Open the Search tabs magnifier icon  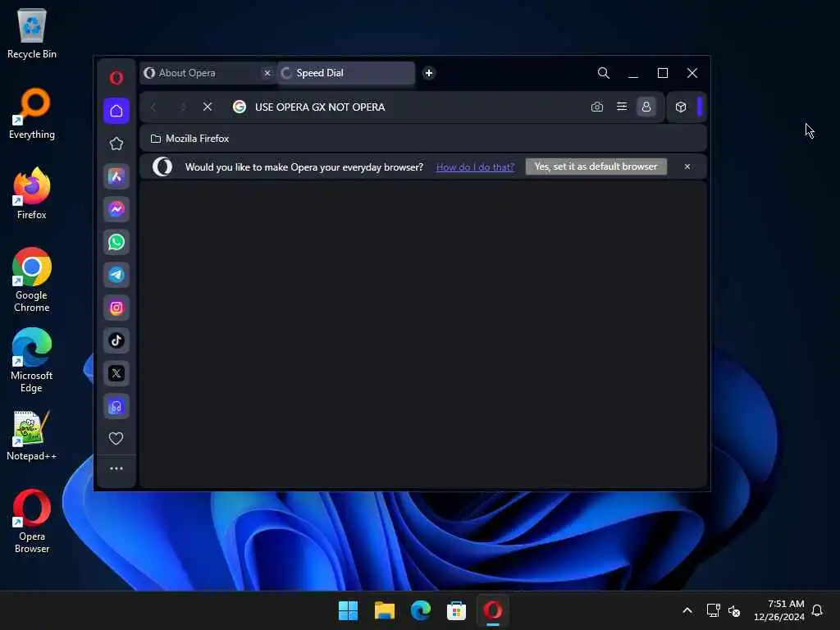click(603, 73)
